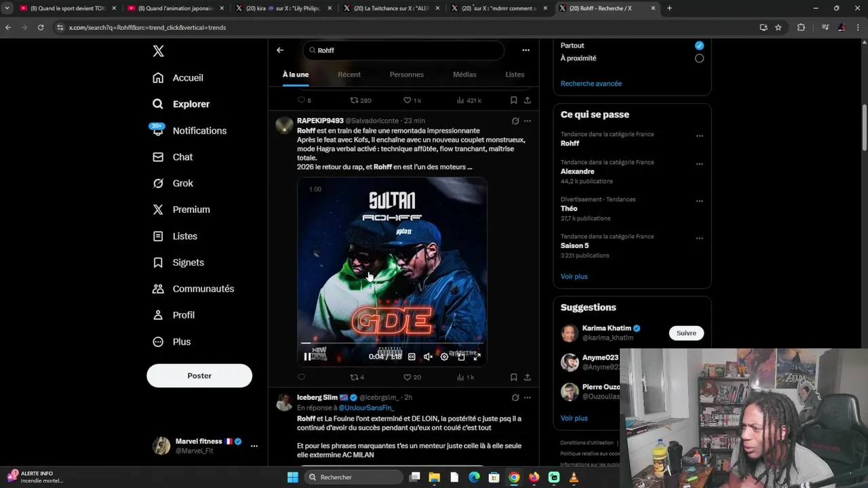Open more options on RAPEKIP9493 post

coord(528,121)
